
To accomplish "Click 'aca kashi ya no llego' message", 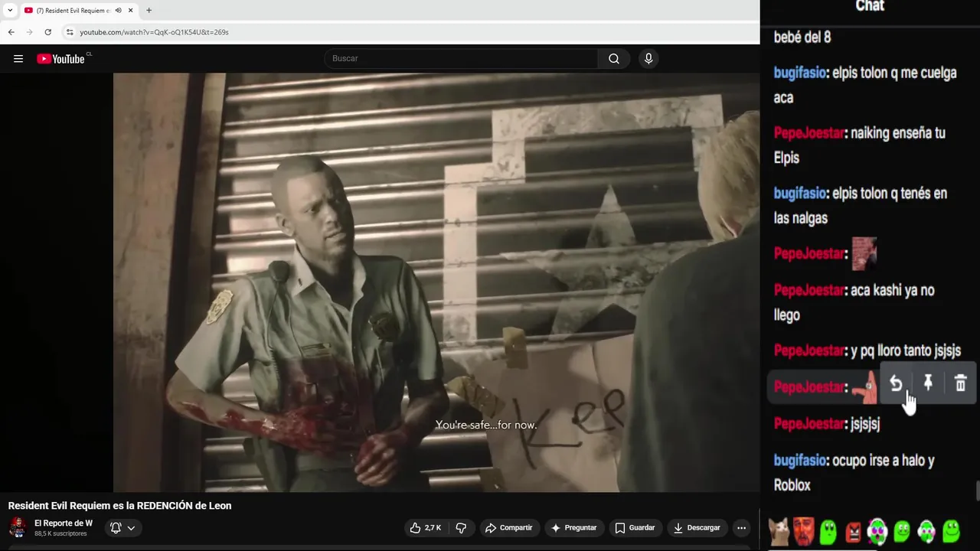I will pos(854,302).
